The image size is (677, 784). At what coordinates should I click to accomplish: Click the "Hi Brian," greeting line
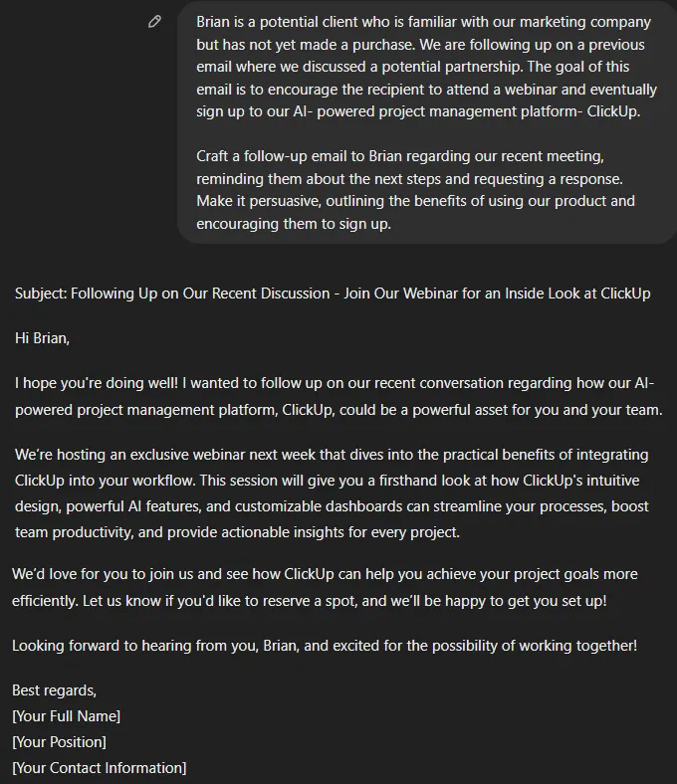click(42, 338)
